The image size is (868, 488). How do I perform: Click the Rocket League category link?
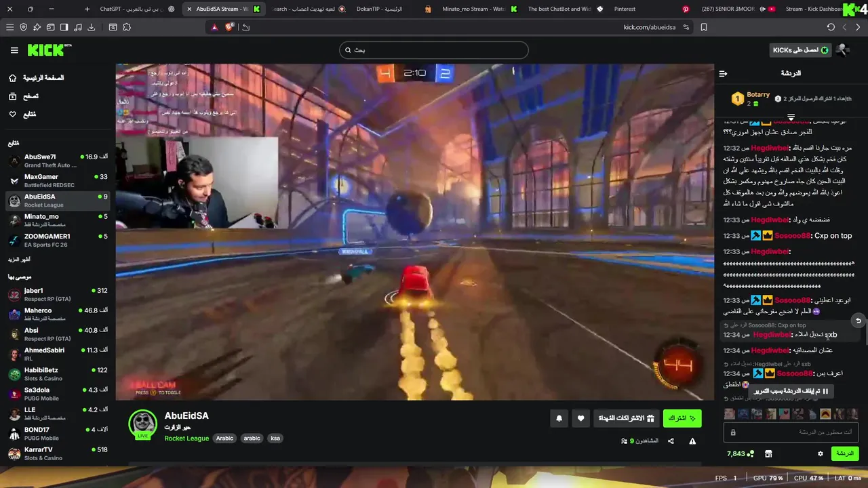click(x=186, y=439)
